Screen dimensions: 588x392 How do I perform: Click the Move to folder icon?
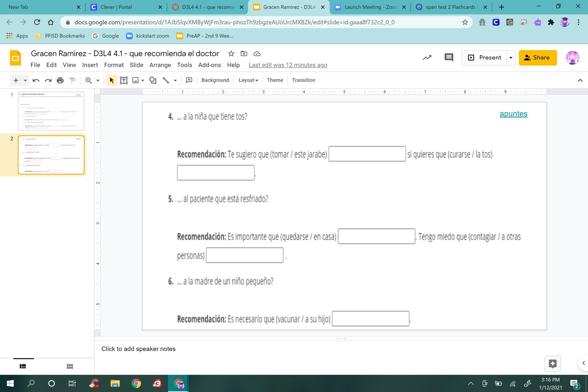point(244,54)
